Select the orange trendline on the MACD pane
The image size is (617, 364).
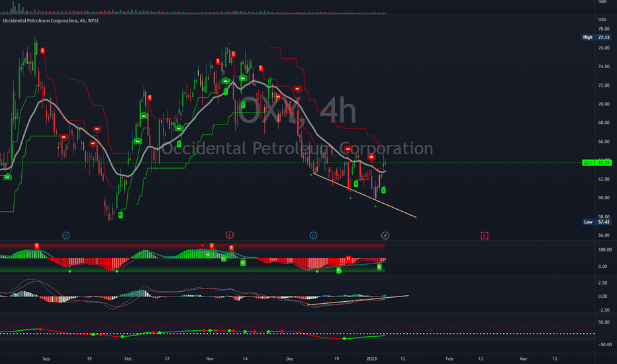coord(357,300)
